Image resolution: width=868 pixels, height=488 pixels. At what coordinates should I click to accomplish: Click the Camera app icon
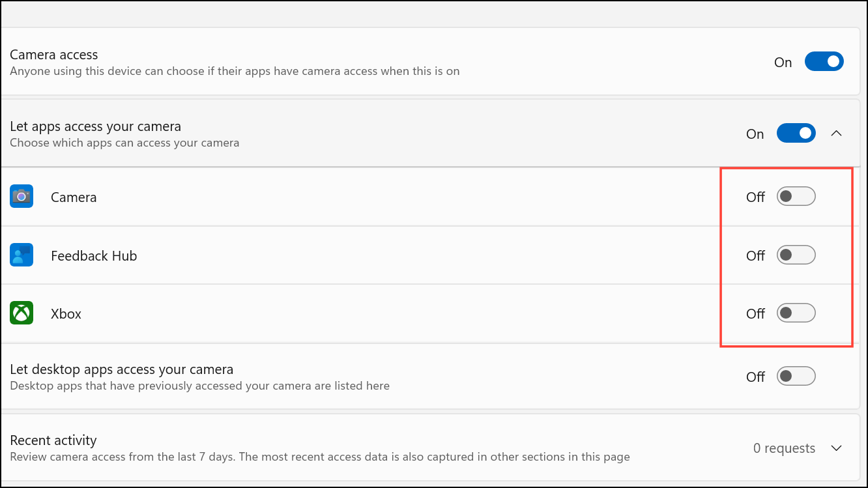coord(22,195)
